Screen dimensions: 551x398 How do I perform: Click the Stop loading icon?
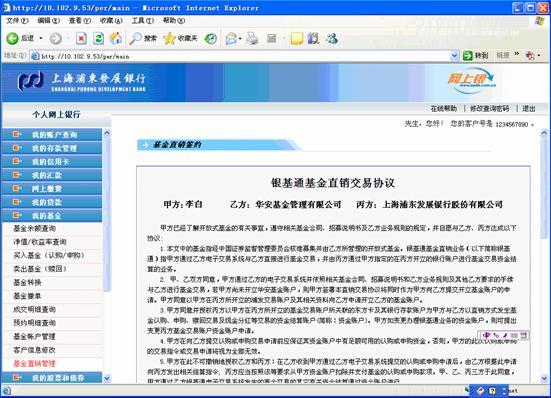tap(81, 38)
